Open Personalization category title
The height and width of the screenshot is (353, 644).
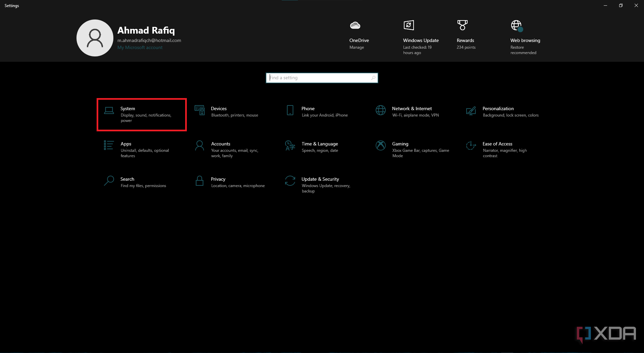coord(498,108)
